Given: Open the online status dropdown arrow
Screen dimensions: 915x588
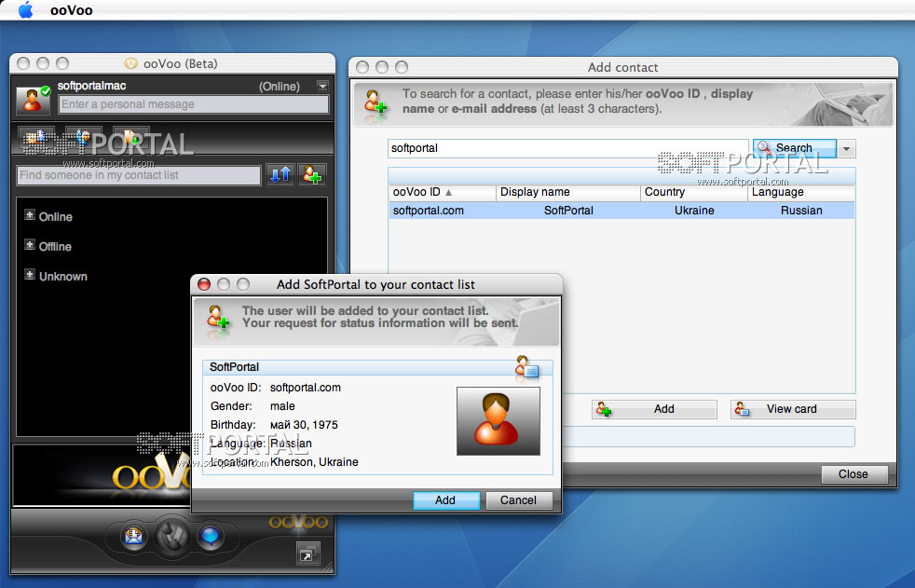Looking at the screenshot, I should coord(322,87).
